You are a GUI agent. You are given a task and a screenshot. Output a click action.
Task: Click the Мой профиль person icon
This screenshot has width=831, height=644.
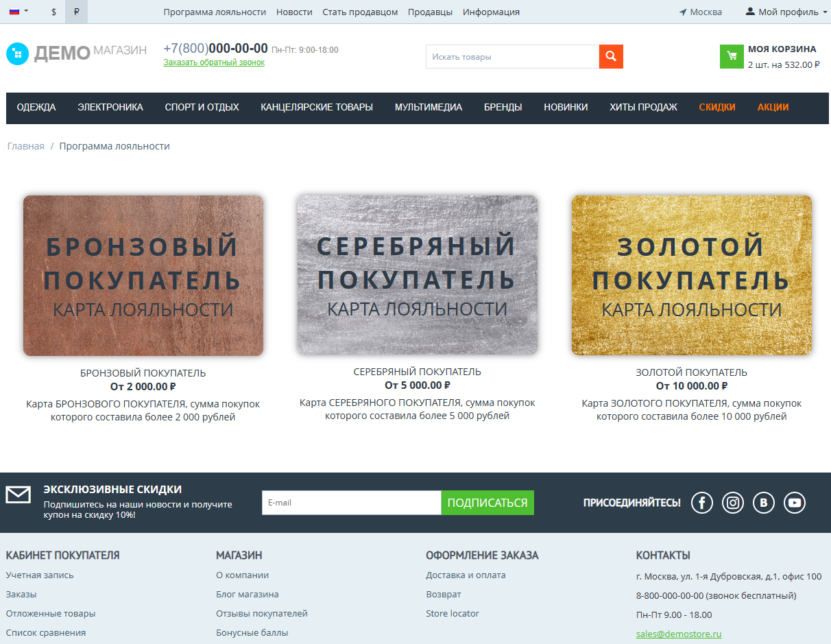point(750,12)
